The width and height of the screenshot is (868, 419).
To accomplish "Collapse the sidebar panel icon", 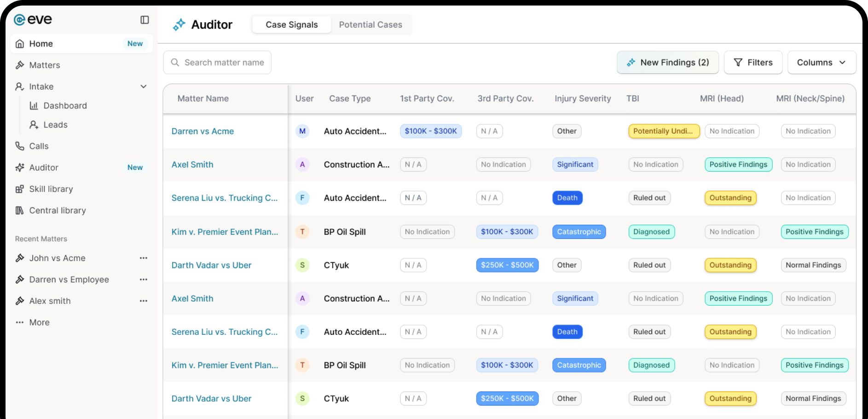I will point(145,20).
